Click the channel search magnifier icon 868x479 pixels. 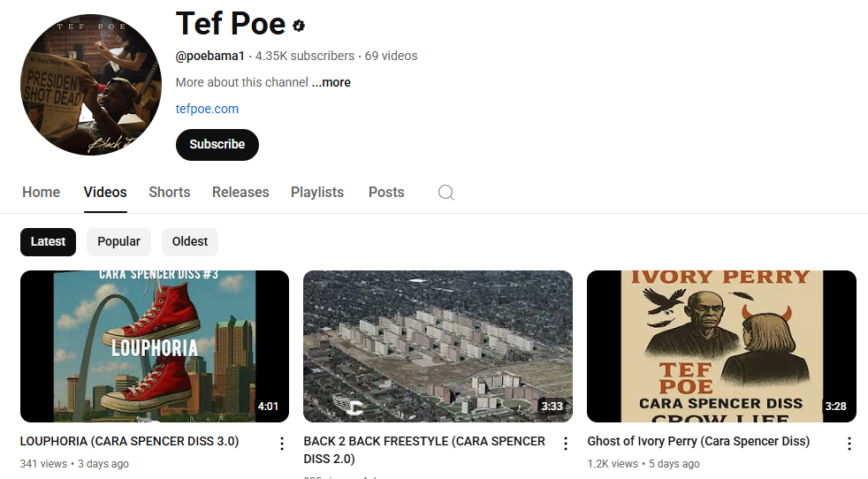(x=446, y=193)
